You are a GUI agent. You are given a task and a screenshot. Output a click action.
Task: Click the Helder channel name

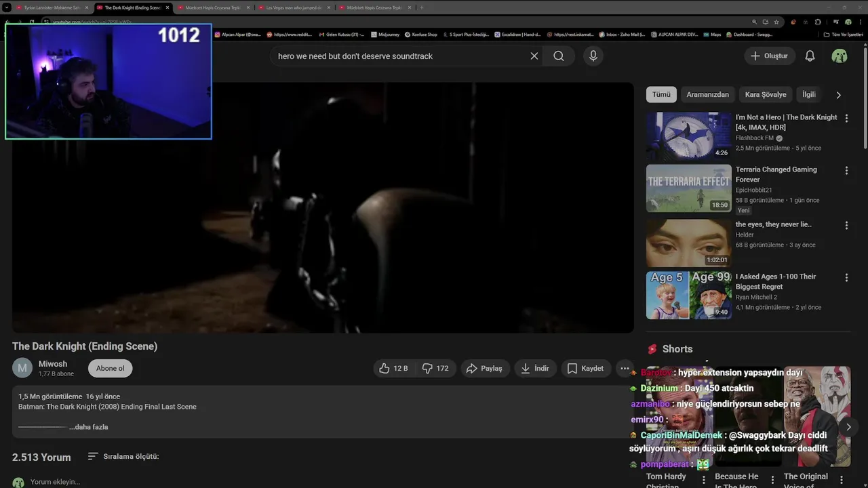point(745,235)
